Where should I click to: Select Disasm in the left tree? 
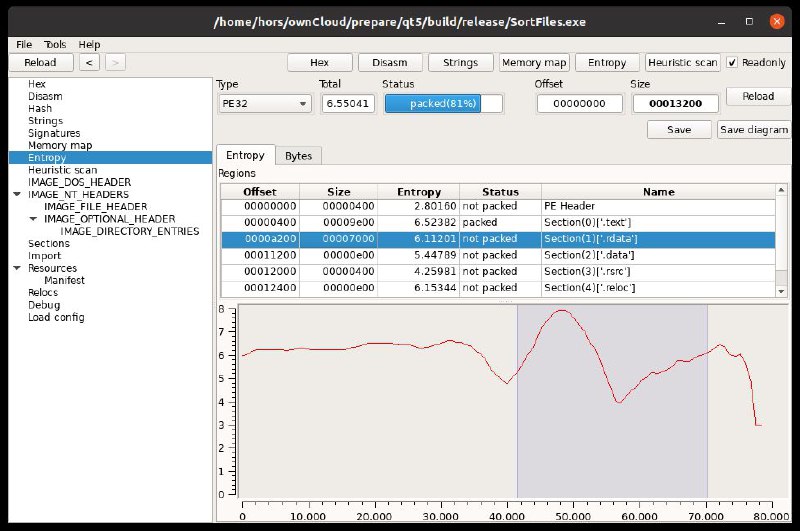(45, 96)
